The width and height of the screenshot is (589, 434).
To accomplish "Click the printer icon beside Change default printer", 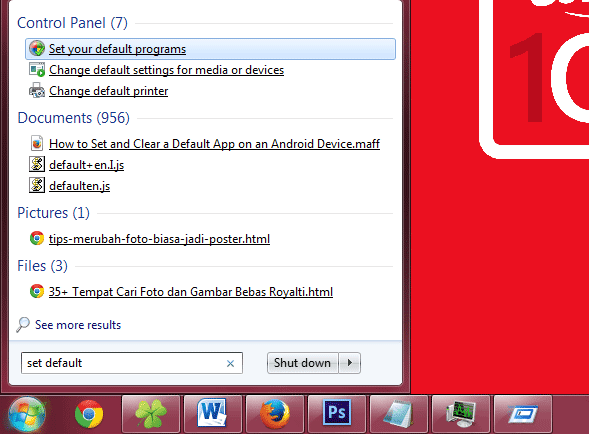I will [37, 91].
